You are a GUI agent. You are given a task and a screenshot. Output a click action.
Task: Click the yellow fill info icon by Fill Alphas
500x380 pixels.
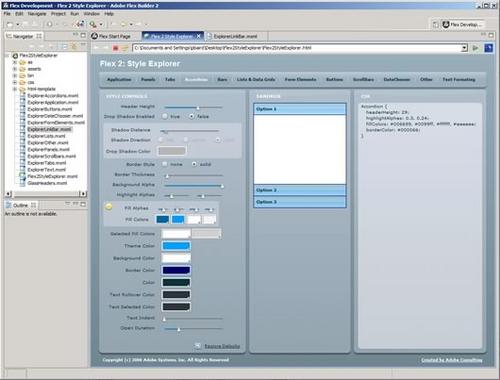click(109, 207)
